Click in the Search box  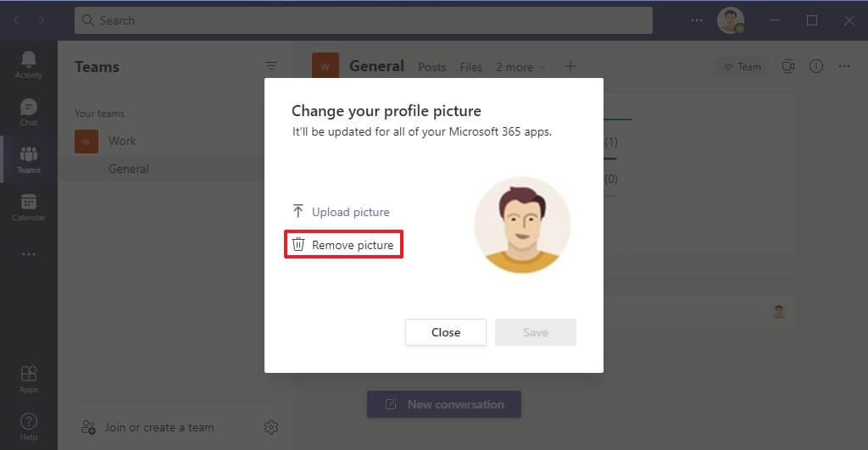pyautogui.click(x=364, y=20)
